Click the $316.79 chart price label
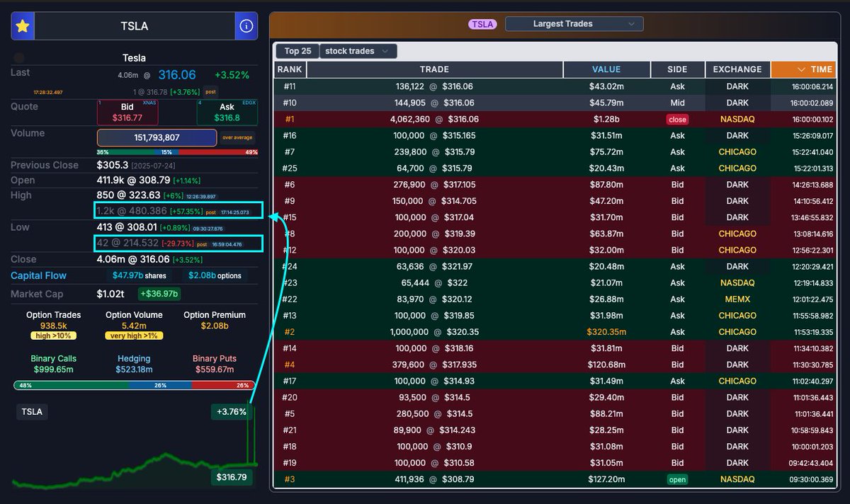Screen dimensions: 850x504 [x=232, y=478]
